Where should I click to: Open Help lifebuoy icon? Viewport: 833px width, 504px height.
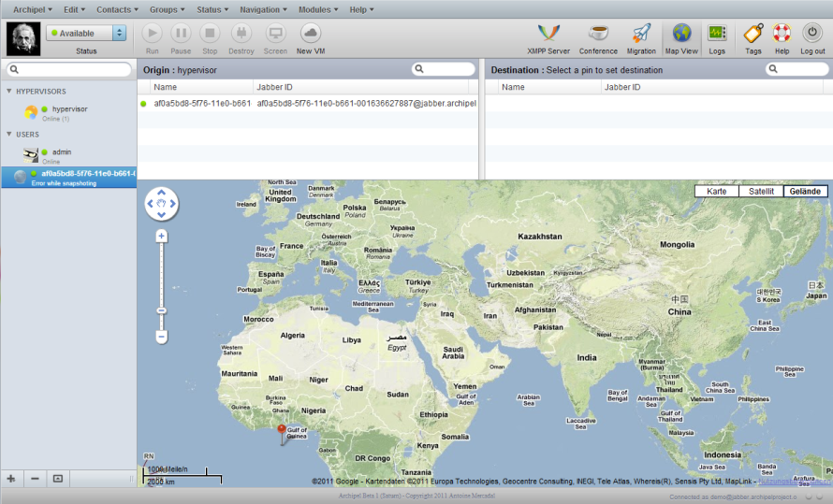[x=782, y=34]
